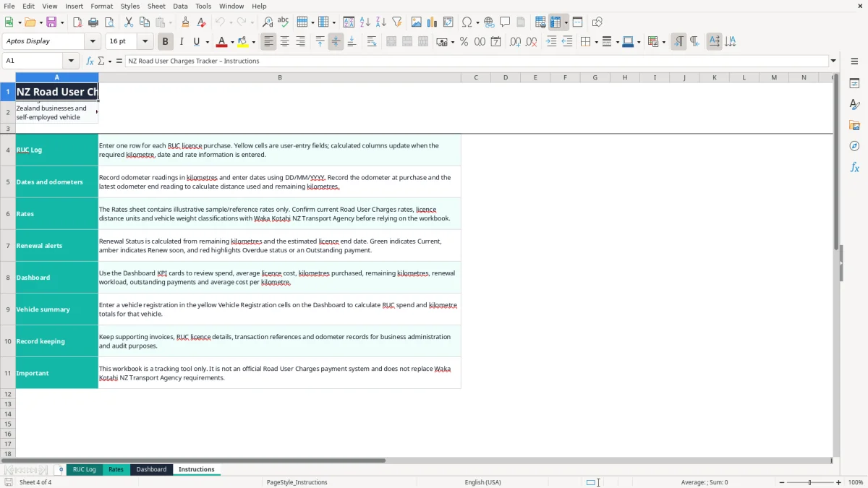
Task: Select column B header
Action: pyautogui.click(x=280, y=77)
